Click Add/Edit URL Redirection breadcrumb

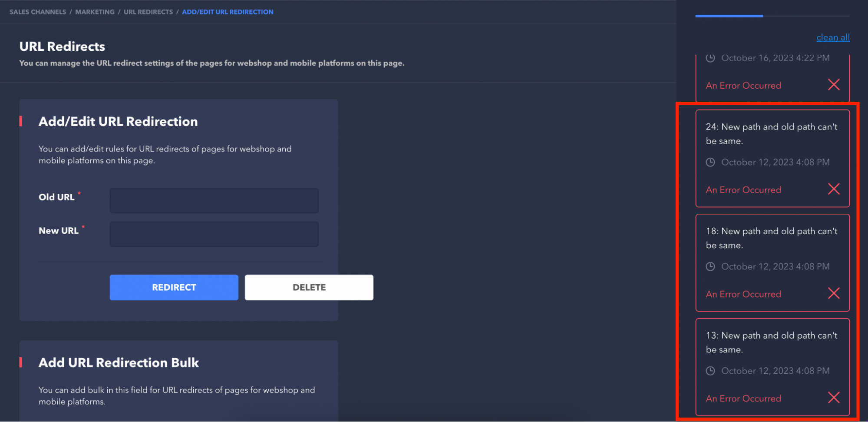pyautogui.click(x=228, y=12)
